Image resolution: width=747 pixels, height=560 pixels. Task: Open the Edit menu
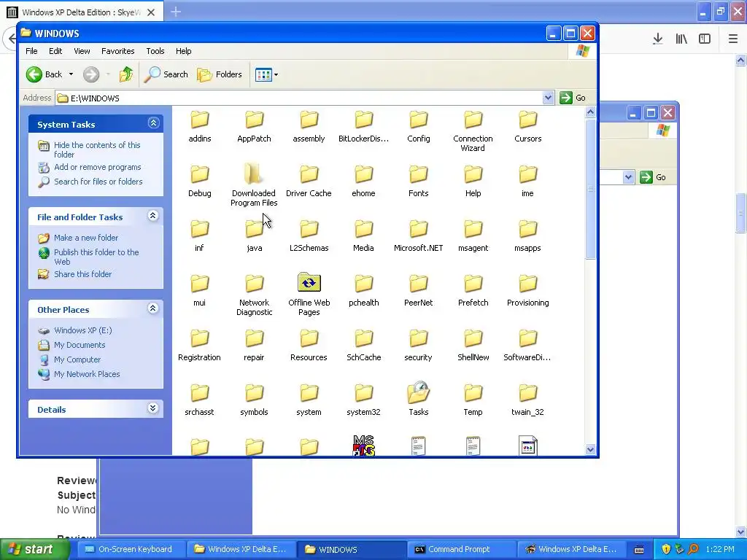click(x=55, y=51)
